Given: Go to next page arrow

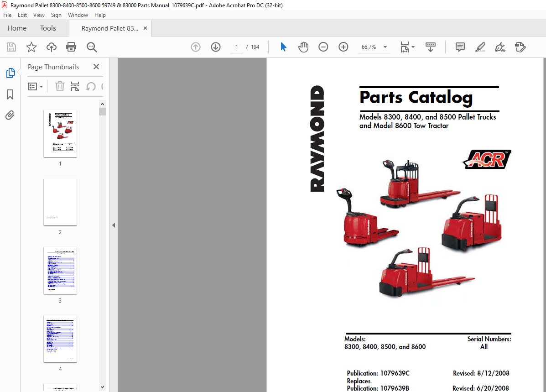Looking at the screenshot, I should click(216, 47).
